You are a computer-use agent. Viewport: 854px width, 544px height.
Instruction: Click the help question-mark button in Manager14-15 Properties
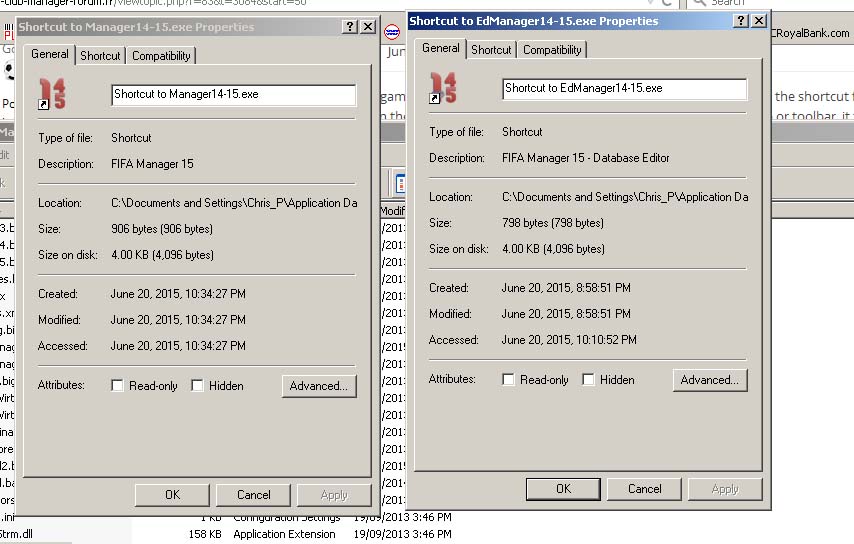pyautogui.click(x=350, y=26)
